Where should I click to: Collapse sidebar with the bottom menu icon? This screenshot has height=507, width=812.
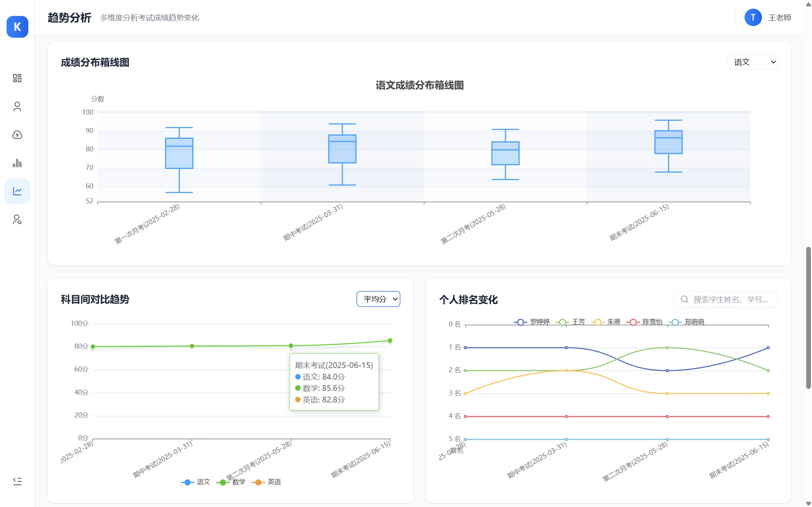click(x=17, y=481)
